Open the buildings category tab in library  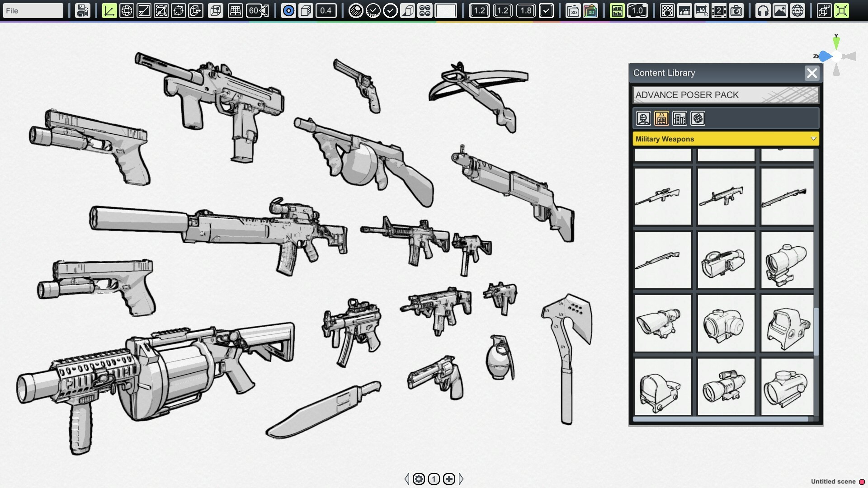click(679, 118)
